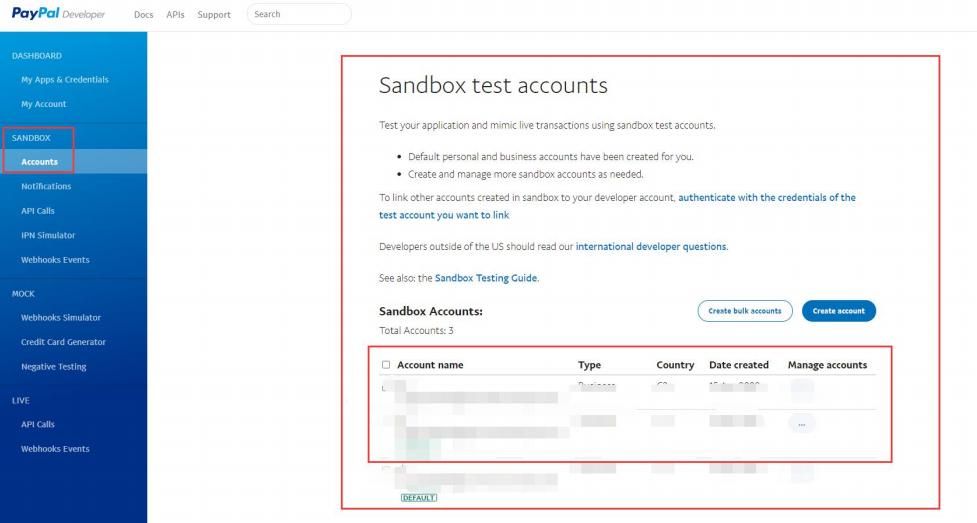Click the Account name column header
The image size is (977, 523).
click(x=431, y=365)
